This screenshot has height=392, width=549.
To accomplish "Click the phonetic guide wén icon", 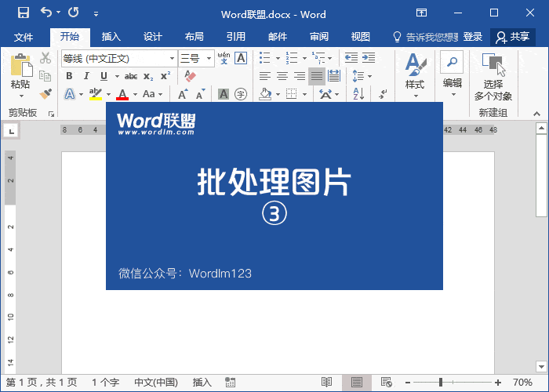I will coord(224,58).
